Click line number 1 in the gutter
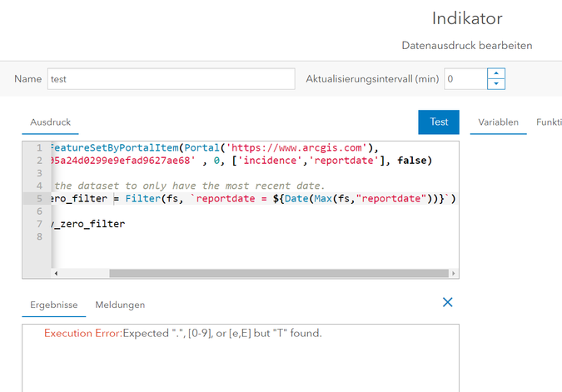 (x=39, y=147)
